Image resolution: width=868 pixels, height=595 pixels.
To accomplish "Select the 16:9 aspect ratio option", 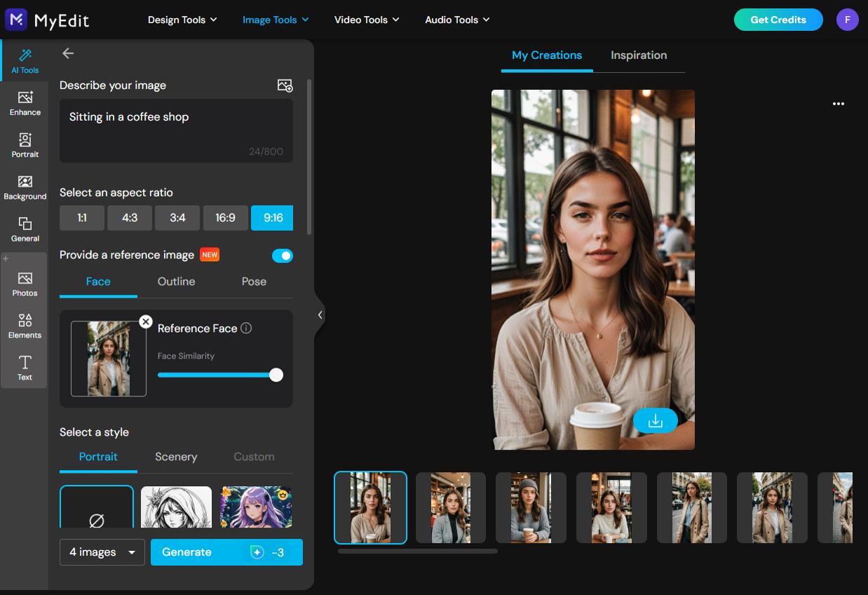I will tap(225, 218).
